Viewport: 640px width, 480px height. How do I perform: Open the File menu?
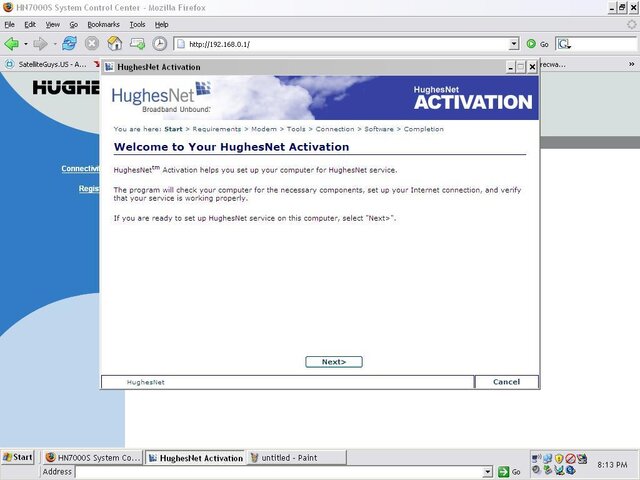tap(9, 24)
